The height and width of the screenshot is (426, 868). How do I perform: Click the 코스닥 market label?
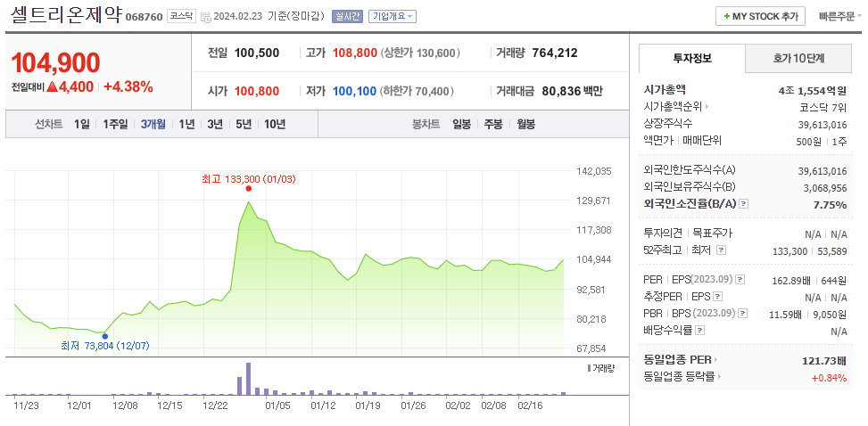[182, 17]
